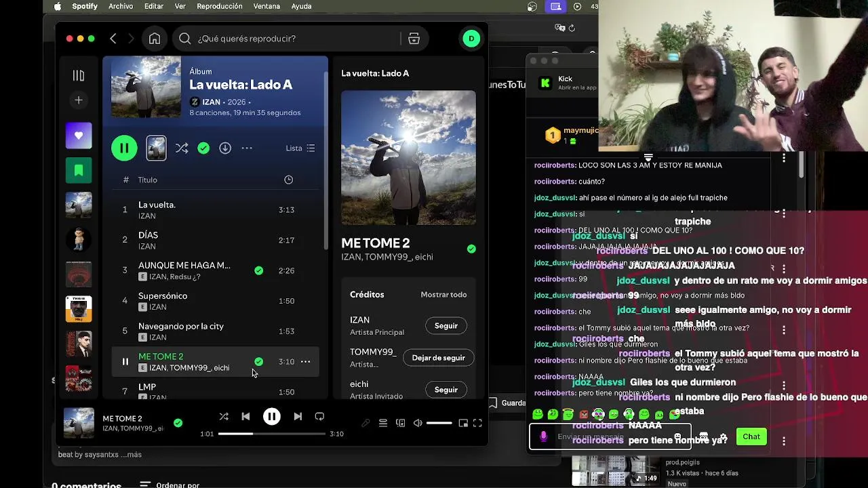
Task: Skip to the previous track
Action: [x=245, y=416]
